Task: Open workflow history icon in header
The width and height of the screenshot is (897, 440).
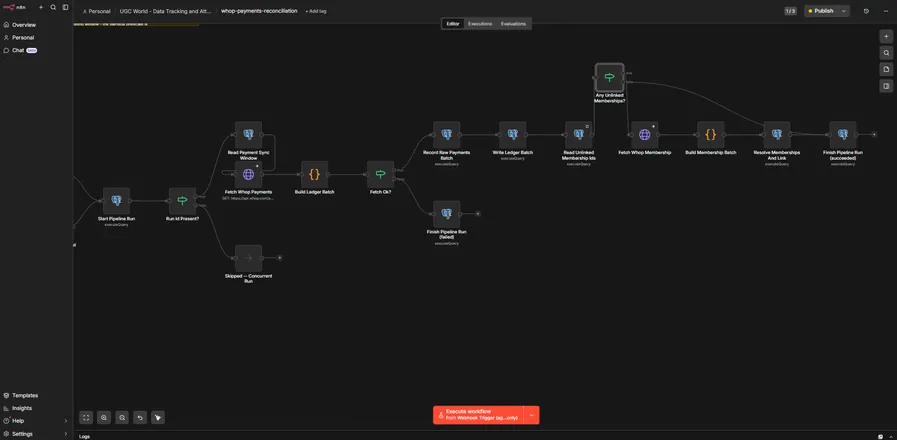Action: pos(866,11)
